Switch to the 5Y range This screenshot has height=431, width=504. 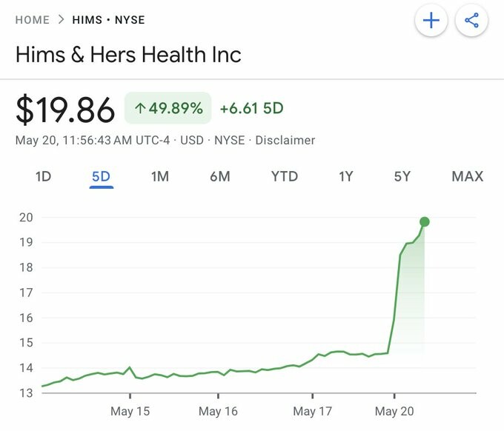point(402,176)
